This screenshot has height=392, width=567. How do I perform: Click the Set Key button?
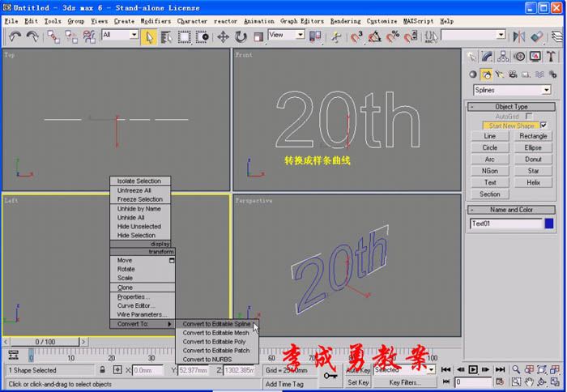click(358, 382)
